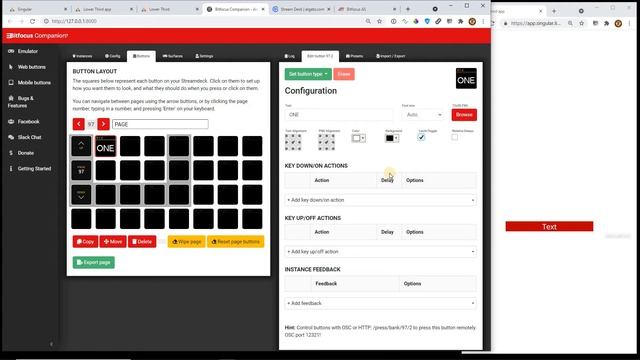The image size is (640, 360).
Task: Click the ONE button preview in Configuration
Action: pyautogui.click(x=466, y=78)
